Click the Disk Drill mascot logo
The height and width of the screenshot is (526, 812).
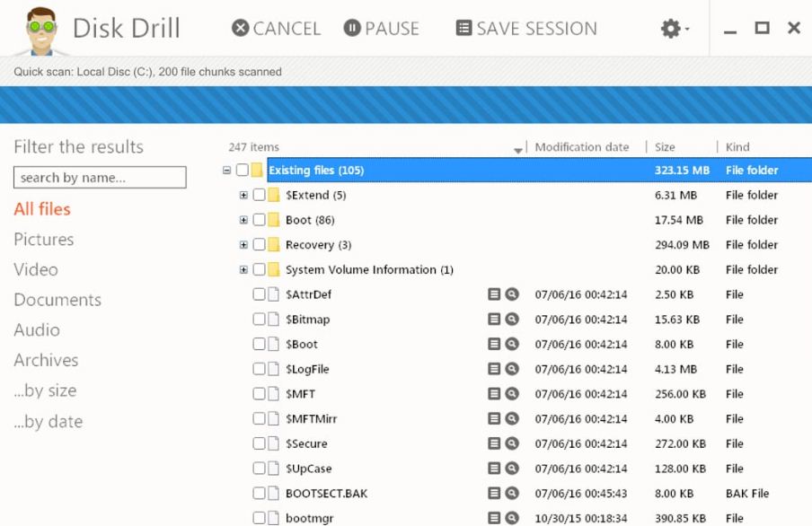(x=41, y=31)
